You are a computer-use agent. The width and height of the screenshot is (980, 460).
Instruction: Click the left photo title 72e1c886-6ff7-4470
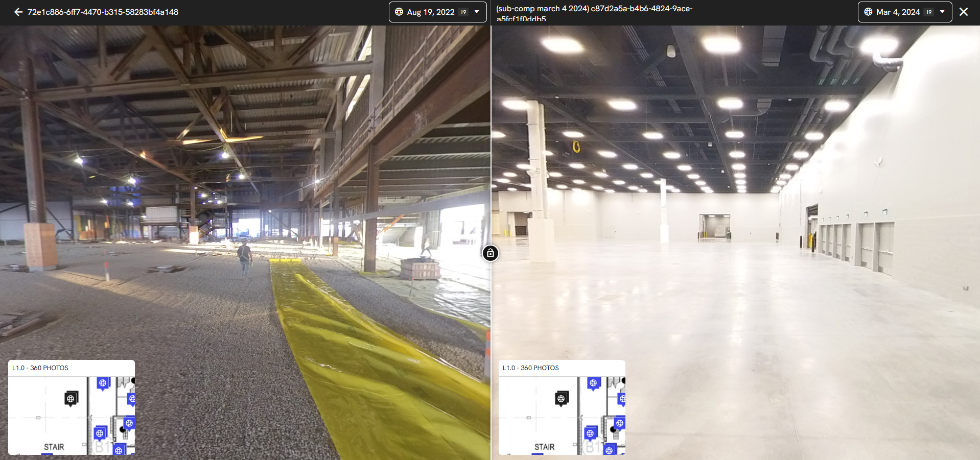tap(103, 12)
